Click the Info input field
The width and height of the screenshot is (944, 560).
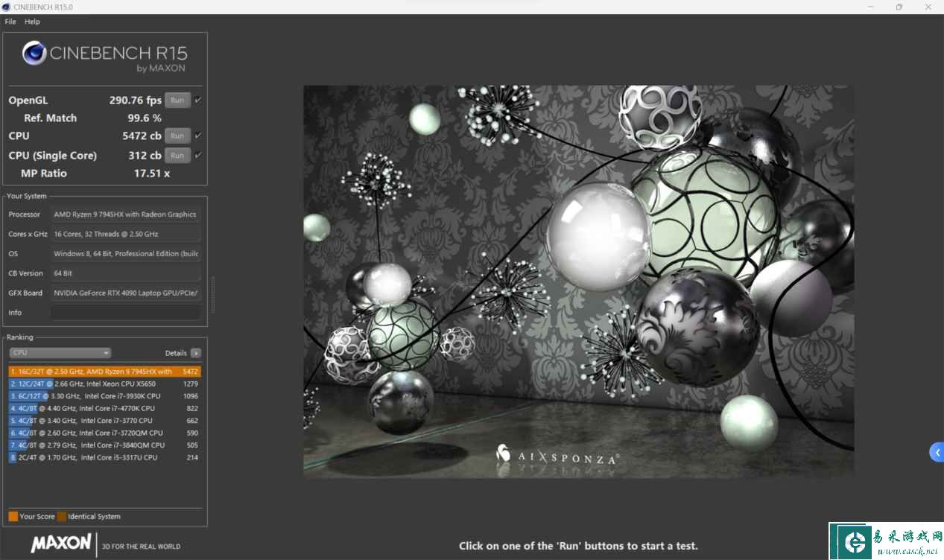pos(126,313)
